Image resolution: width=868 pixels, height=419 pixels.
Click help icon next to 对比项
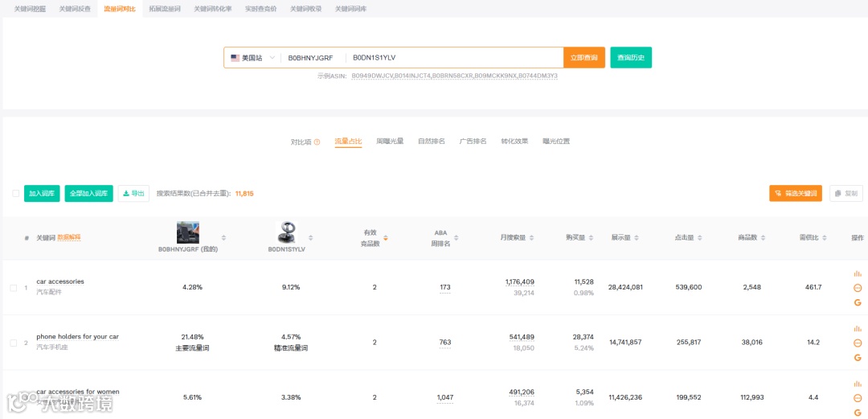(317, 142)
